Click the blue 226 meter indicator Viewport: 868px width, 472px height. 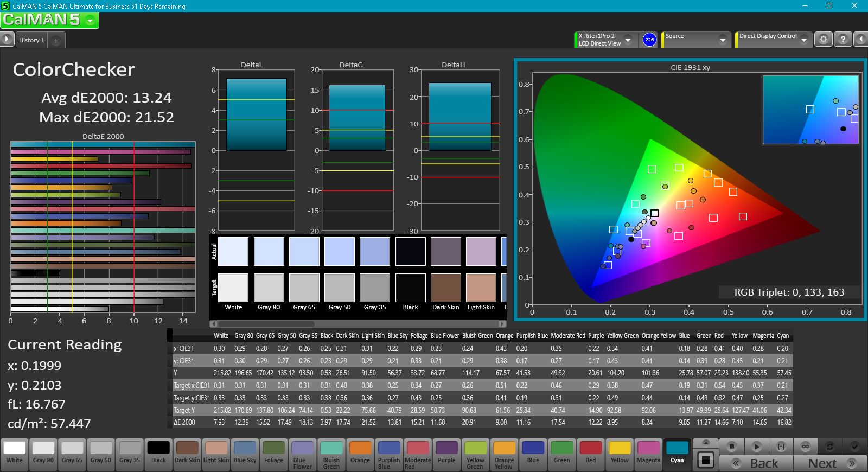[x=649, y=40]
